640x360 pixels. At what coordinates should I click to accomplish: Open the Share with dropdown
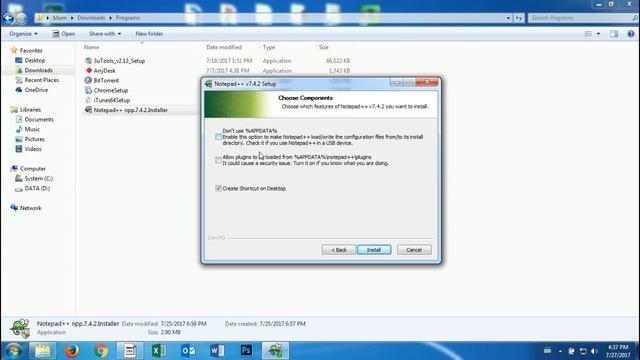click(x=105, y=34)
